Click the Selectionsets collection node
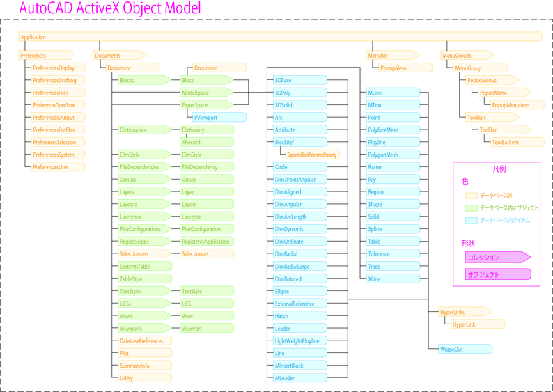The height and width of the screenshot is (392, 553). pyautogui.click(x=145, y=253)
